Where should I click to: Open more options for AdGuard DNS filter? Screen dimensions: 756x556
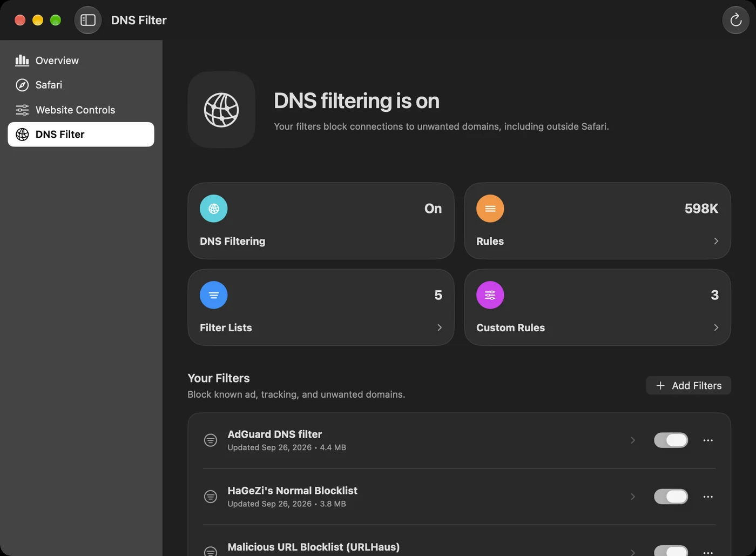[x=708, y=440]
